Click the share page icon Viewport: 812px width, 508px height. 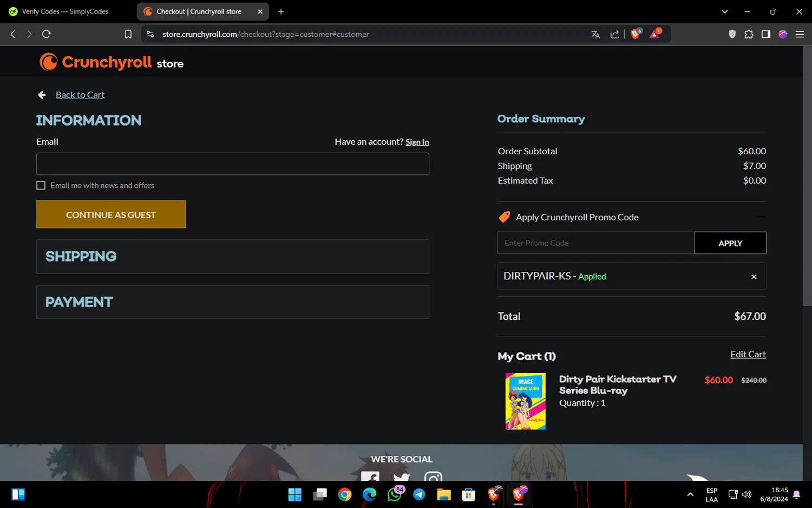pos(614,35)
